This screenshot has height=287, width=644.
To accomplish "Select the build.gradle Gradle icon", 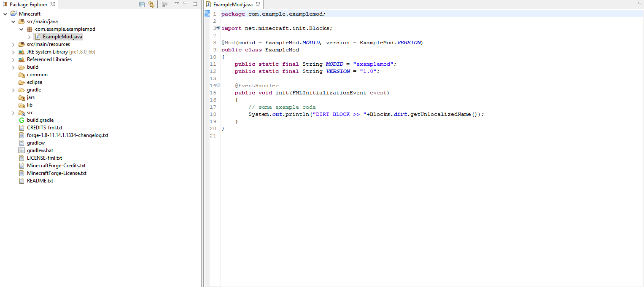I will 21,120.
